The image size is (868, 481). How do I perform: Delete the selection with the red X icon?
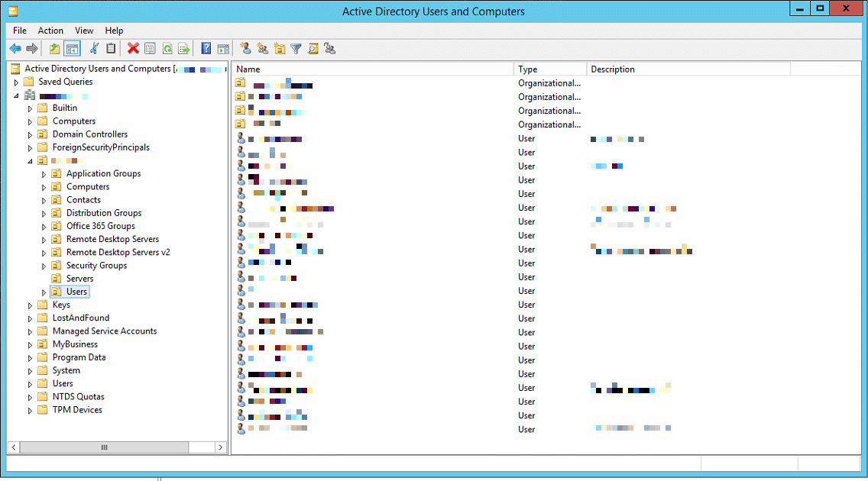click(x=132, y=48)
